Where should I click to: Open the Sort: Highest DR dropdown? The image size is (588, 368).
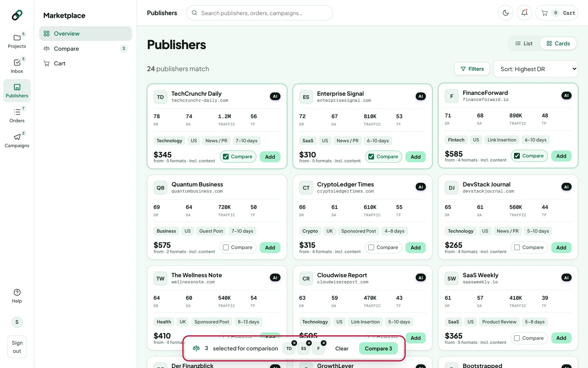tap(536, 69)
